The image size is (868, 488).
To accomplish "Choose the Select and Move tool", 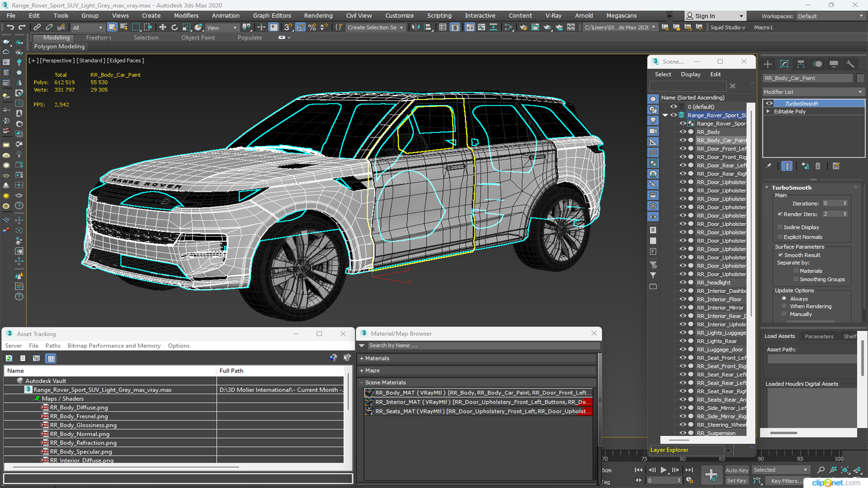I will coord(163,28).
